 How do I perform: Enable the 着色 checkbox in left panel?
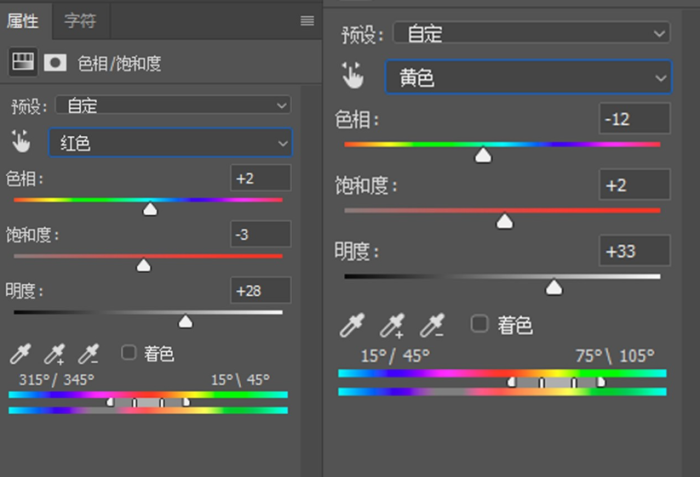tap(129, 352)
